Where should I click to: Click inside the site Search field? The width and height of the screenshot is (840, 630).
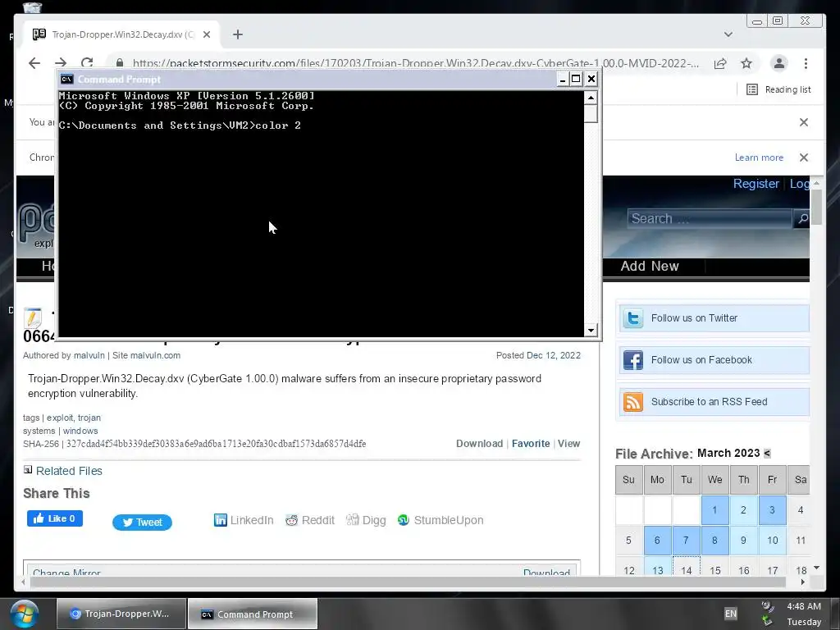710,218
